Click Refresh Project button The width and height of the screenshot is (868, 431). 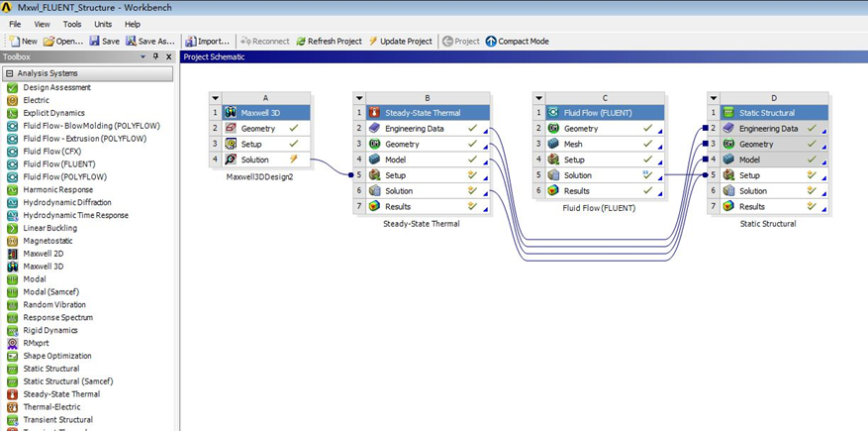coord(329,41)
